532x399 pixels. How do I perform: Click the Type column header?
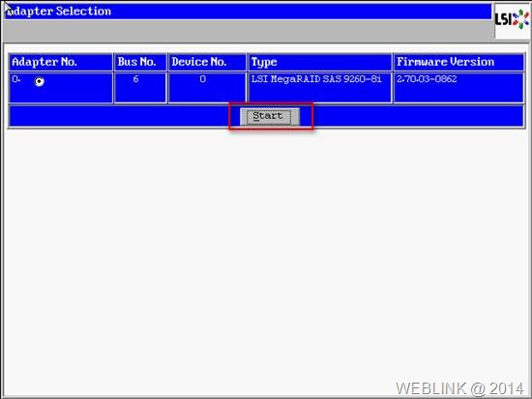pos(319,62)
